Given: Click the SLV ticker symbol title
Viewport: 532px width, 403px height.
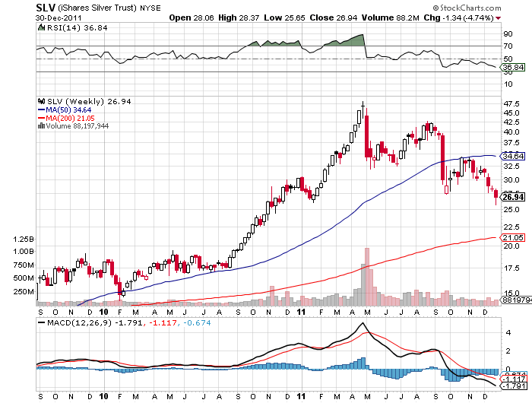Looking at the screenshot, I should click(46, 8).
